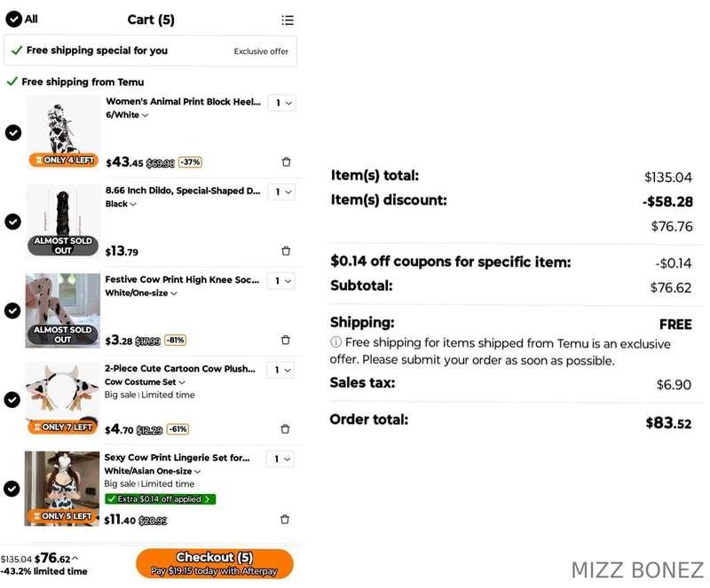Open the Cow Costume Set variant dropdown
Image resolution: width=710 pixels, height=588 pixels.
tap(145, 382)
